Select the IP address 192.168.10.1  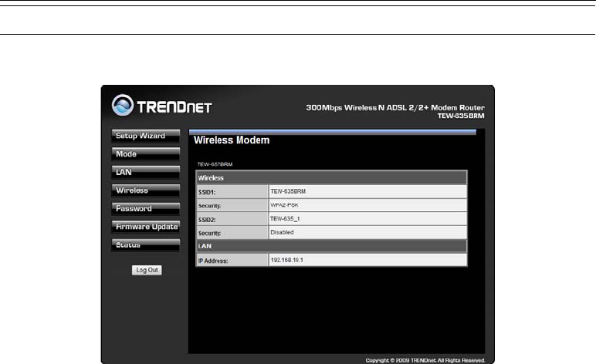(x=286, y=260)
